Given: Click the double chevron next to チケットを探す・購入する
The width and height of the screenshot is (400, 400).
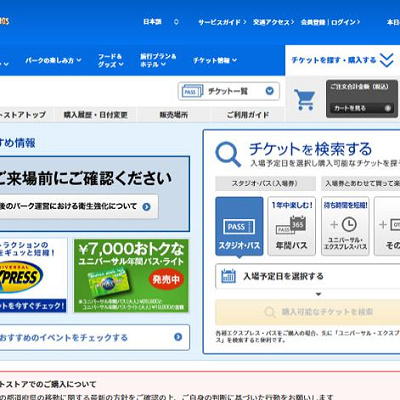Looking at the screenshot, I should [387, 60].
